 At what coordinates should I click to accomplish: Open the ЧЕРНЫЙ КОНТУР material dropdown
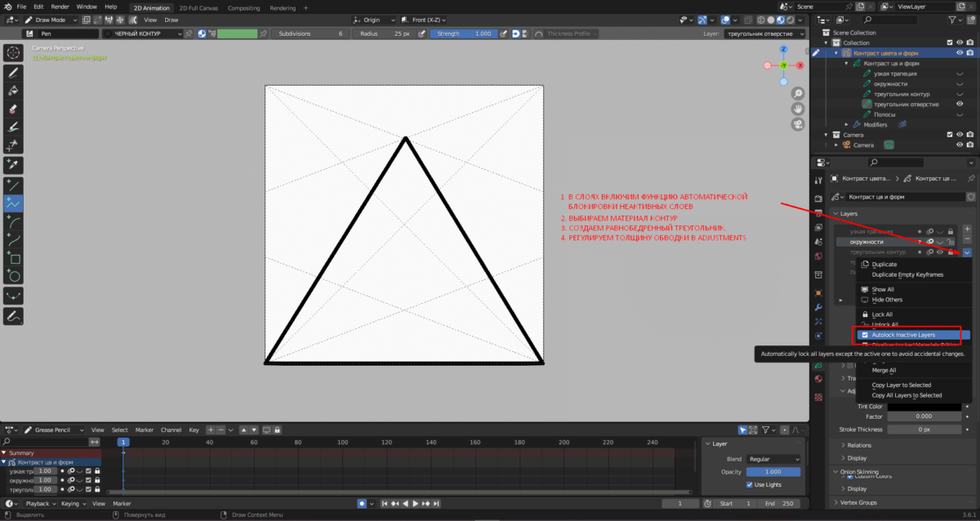(x=142, y=33)
